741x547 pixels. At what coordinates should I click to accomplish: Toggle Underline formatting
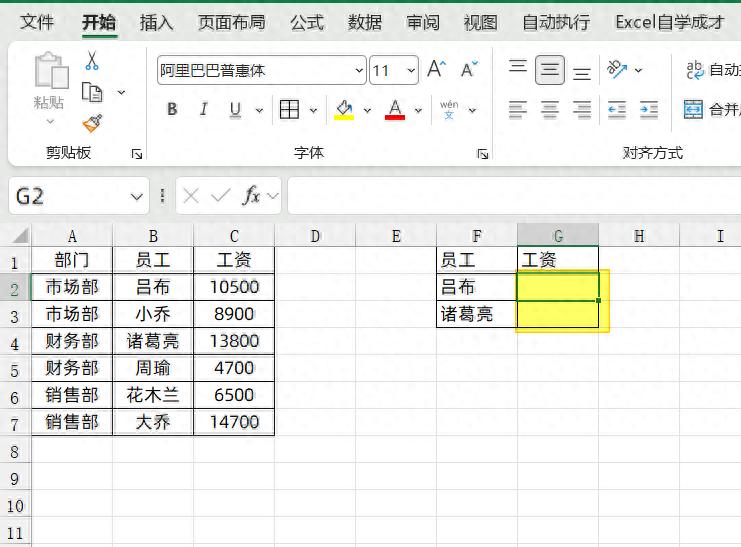(235, 110)
